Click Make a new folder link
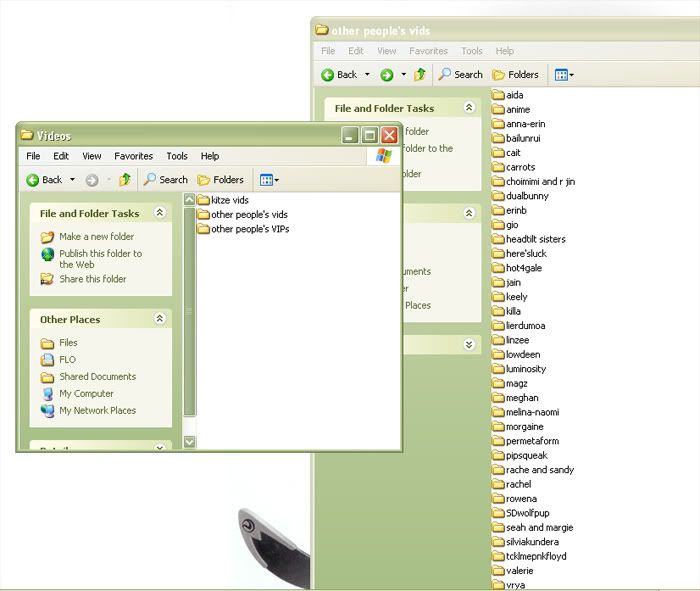 (x=96, y=237)
